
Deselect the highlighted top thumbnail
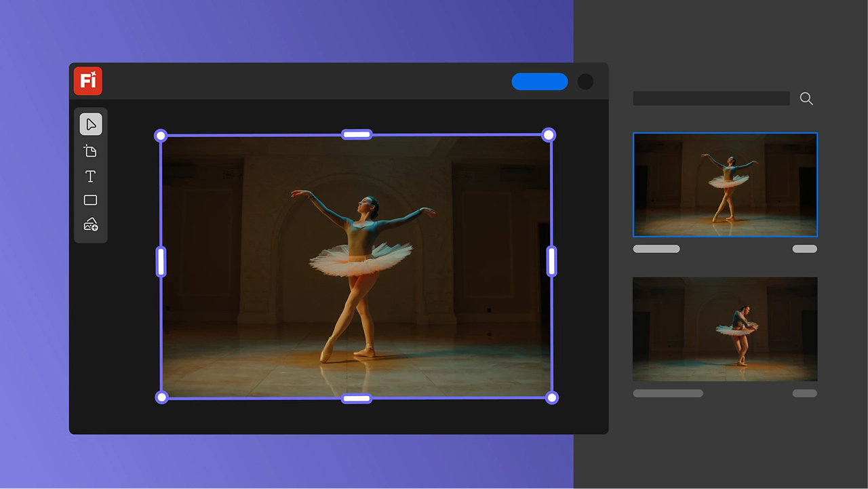click(725, 184)
